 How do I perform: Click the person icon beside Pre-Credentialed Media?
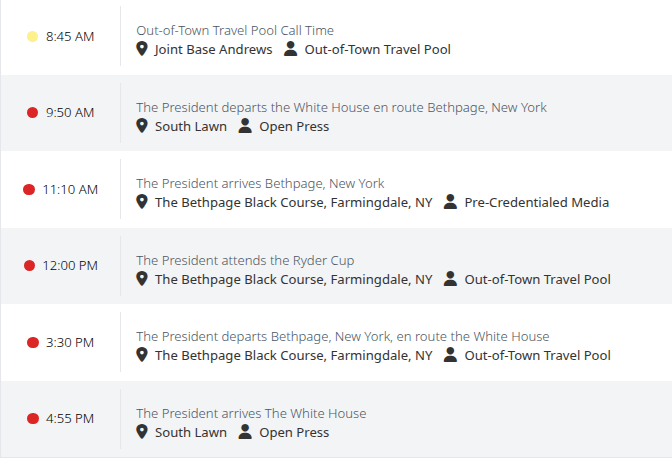450,201
